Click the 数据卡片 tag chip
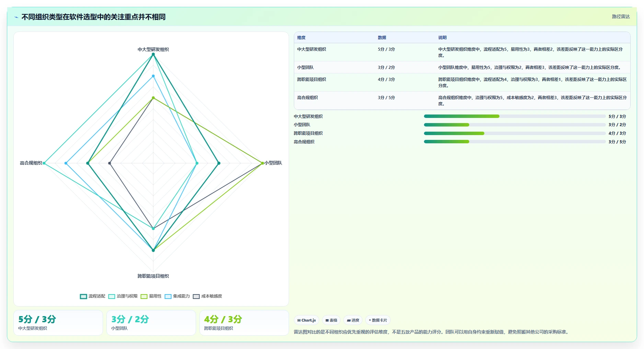644x349 pixels. click(378, 320)
